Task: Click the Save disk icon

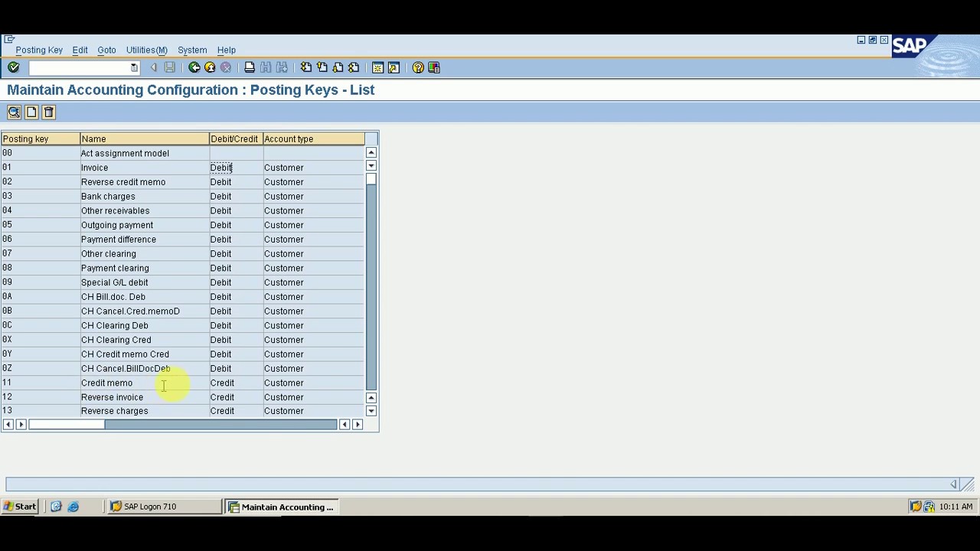Action: coord(170,67)
